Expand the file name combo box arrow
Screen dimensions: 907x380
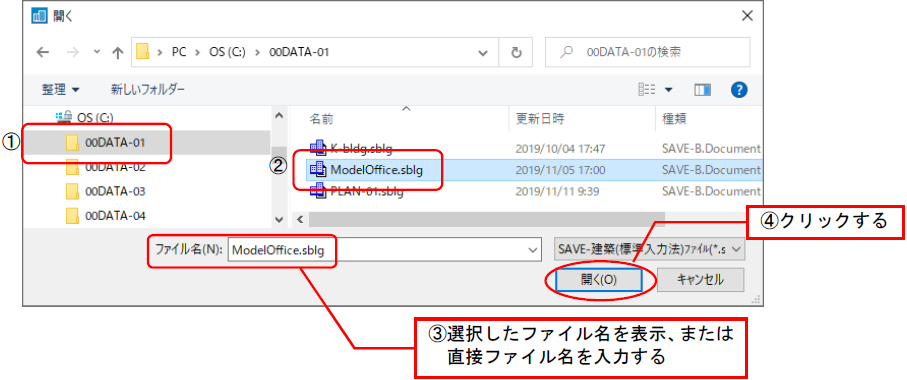coord(533,250)
